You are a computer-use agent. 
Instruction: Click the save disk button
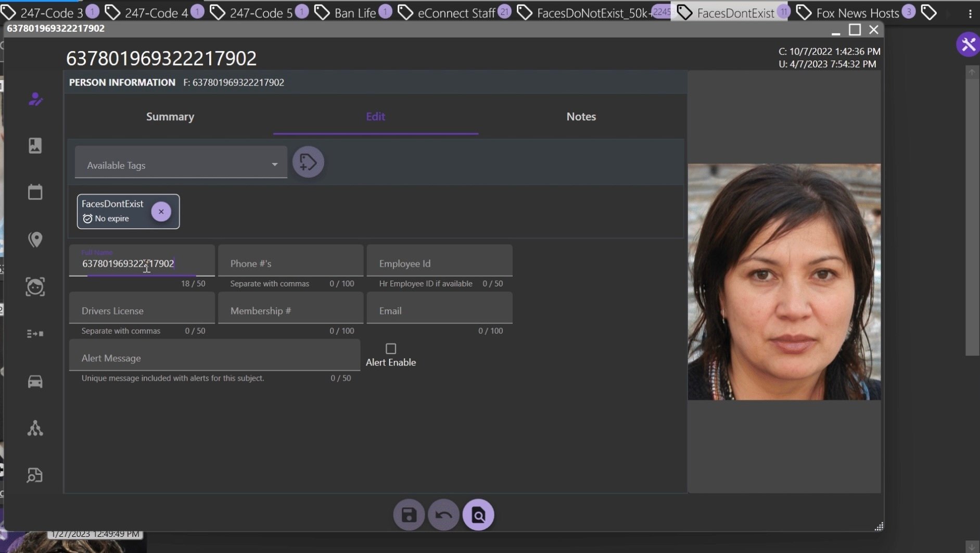[409, 515]
